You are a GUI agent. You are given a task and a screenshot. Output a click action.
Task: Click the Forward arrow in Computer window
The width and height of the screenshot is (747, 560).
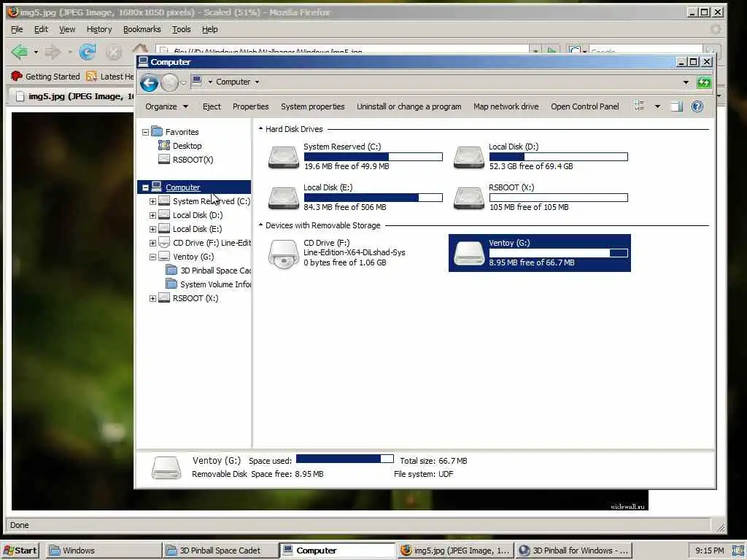tap(169, 83)
